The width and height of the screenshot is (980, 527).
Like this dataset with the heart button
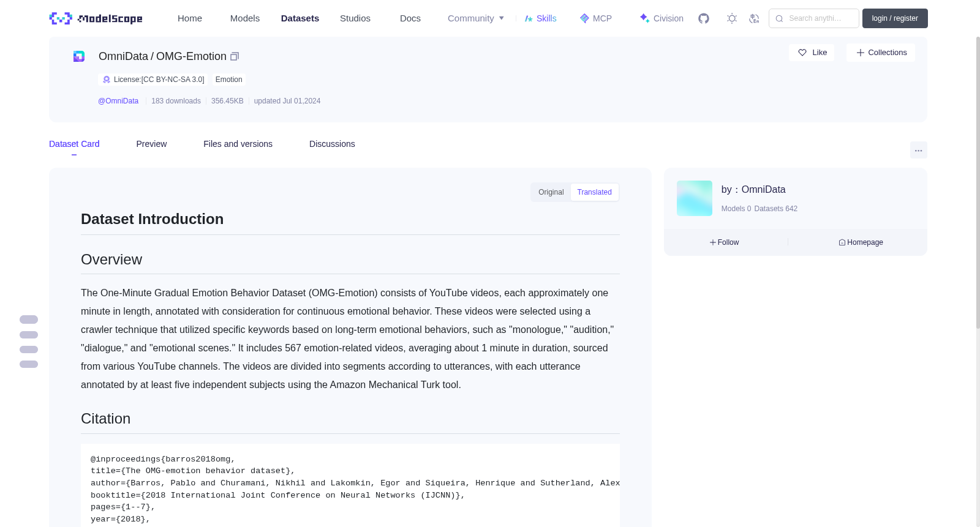[812, 53]
